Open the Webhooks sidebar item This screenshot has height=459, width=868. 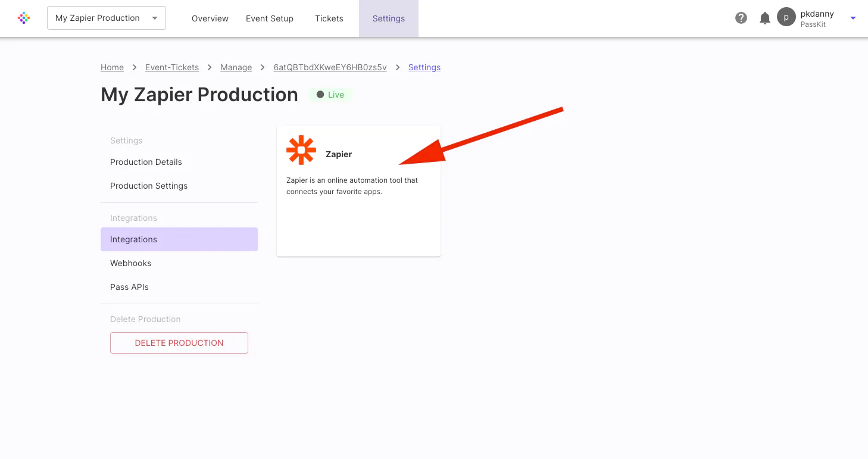coord(179,263)
